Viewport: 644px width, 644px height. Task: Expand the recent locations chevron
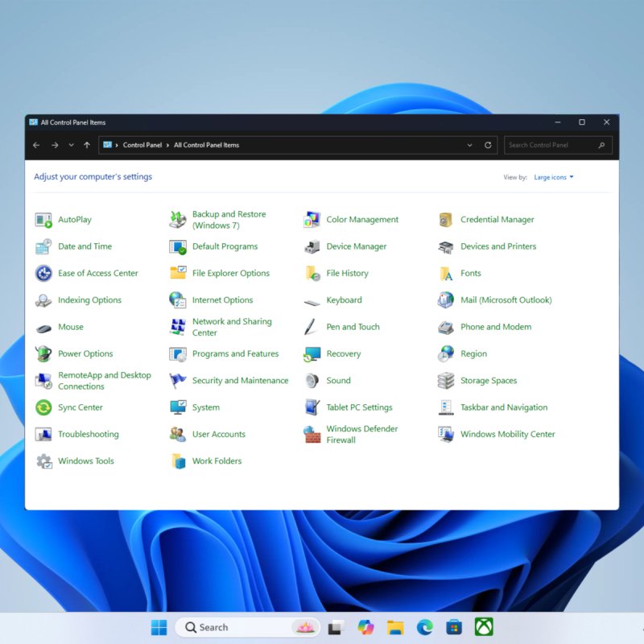71,146
